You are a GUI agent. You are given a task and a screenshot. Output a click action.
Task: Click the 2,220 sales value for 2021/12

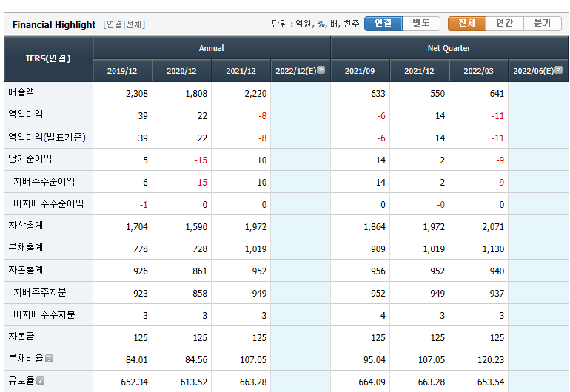point(255,94)
